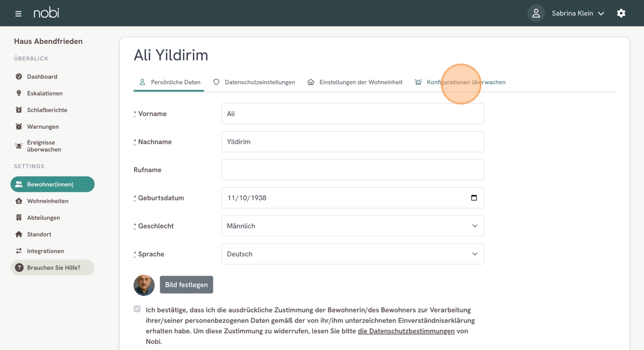Select Integrationen arrows icon in sidebar
The image size is (644, 350).
point(19,251)
